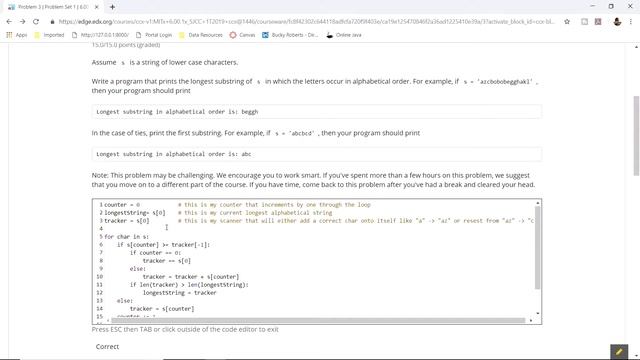The width and height of the screenshot is (640, 360).
Task: Click the '15.0/15.0 points (graded)' text
Action: (126, 45)
